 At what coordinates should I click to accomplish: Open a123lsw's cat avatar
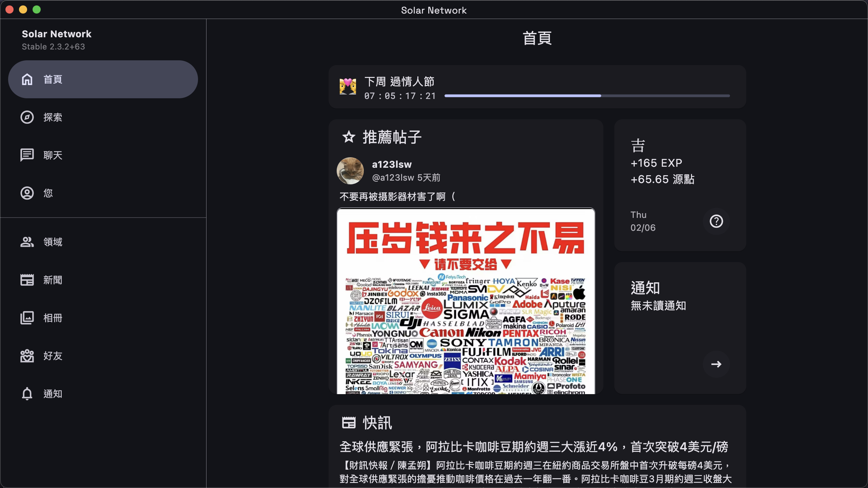tap(350, 171)
